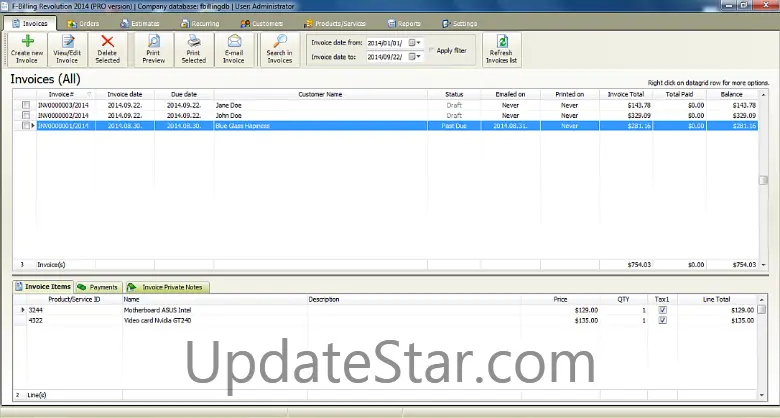Click product ID 4322 cell
The image size is (780, 418).
click(75, 320)
